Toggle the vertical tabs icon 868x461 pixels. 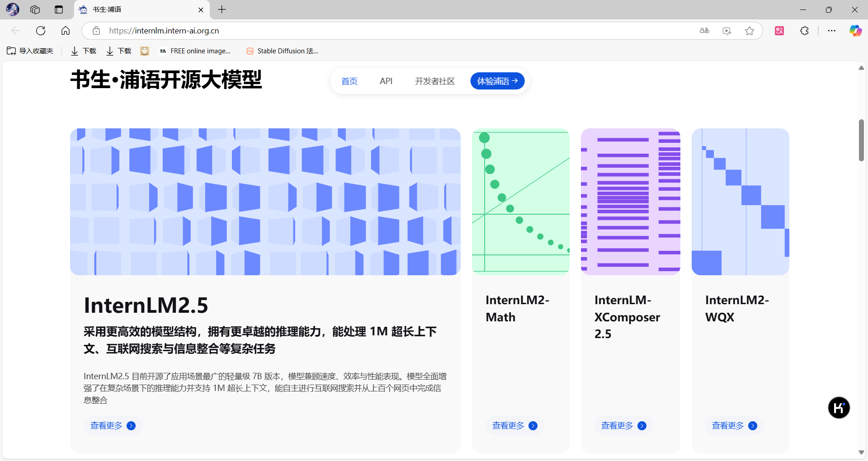click(x=59, y=9)
